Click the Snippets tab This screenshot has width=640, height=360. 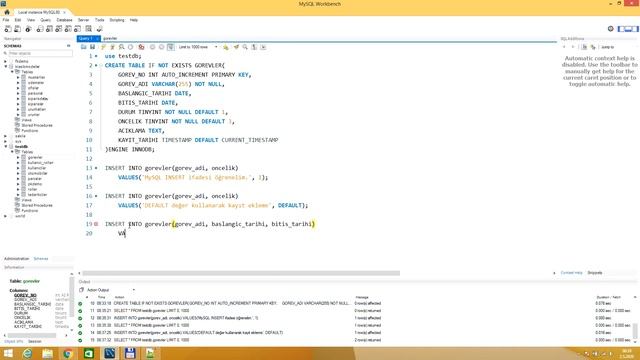click(595, 273)
